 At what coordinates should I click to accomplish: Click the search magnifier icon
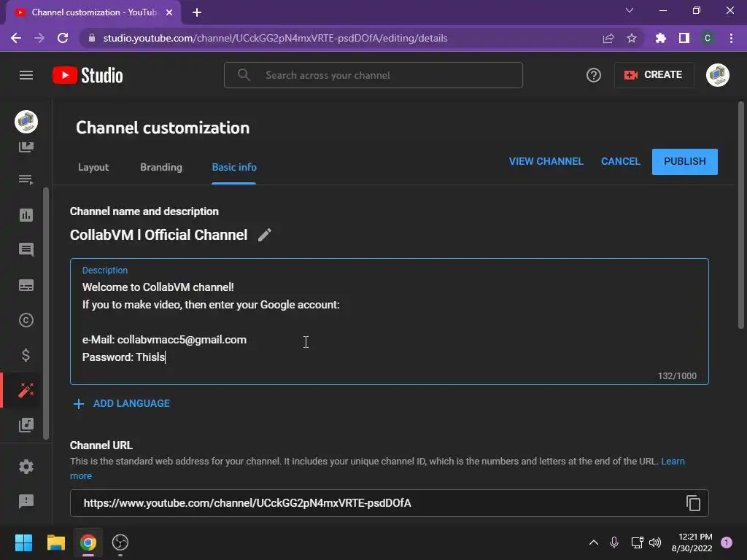point(244,75)
